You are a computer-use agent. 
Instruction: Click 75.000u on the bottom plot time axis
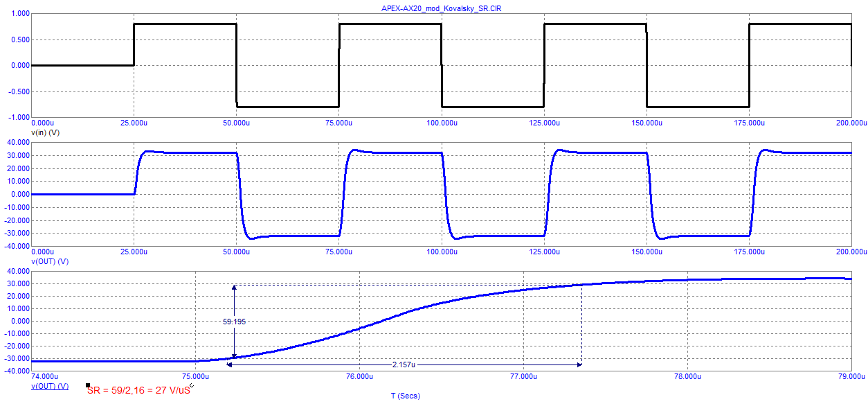tap(195, 377)
